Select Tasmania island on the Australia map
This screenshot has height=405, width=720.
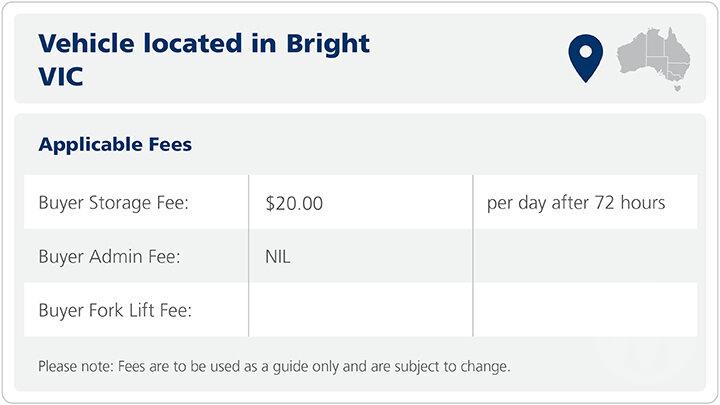677,88
